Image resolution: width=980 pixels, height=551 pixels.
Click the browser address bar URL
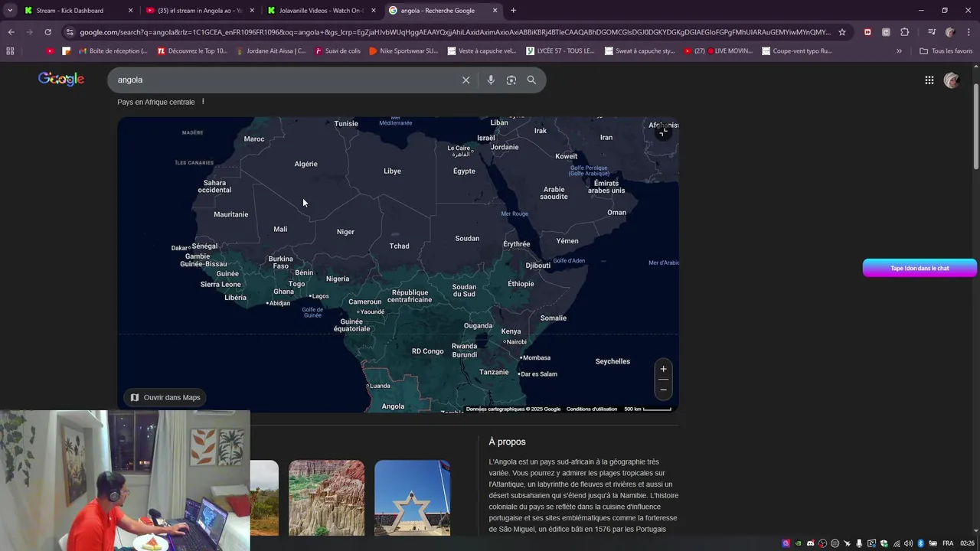[x=455, y=32]
